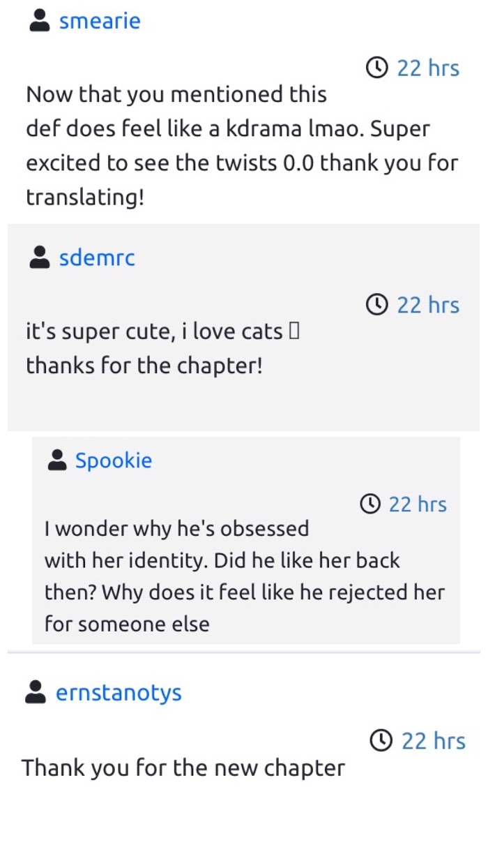Click the user avatar icon beside smearie
The image size is (488, 868).
pos(39,22)
